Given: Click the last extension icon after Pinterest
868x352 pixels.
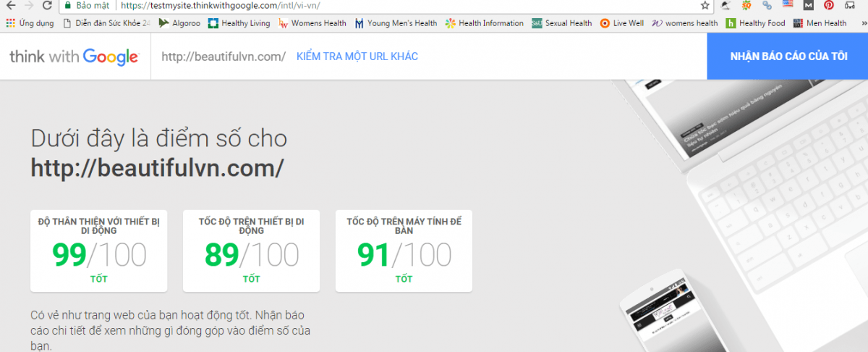Looking at the screenshot, I should 849,5.
